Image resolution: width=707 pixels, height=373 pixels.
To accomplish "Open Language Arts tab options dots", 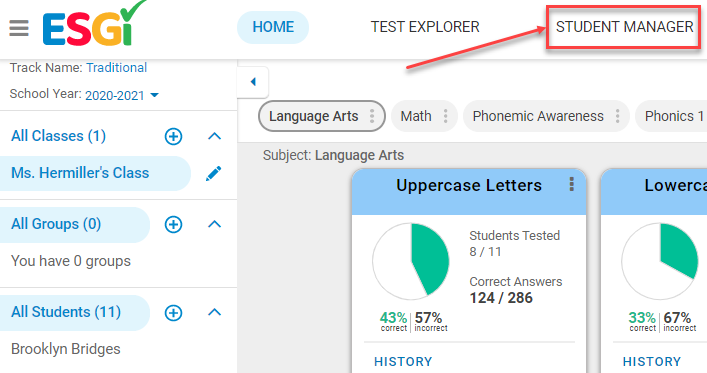I will click(372, 116).
